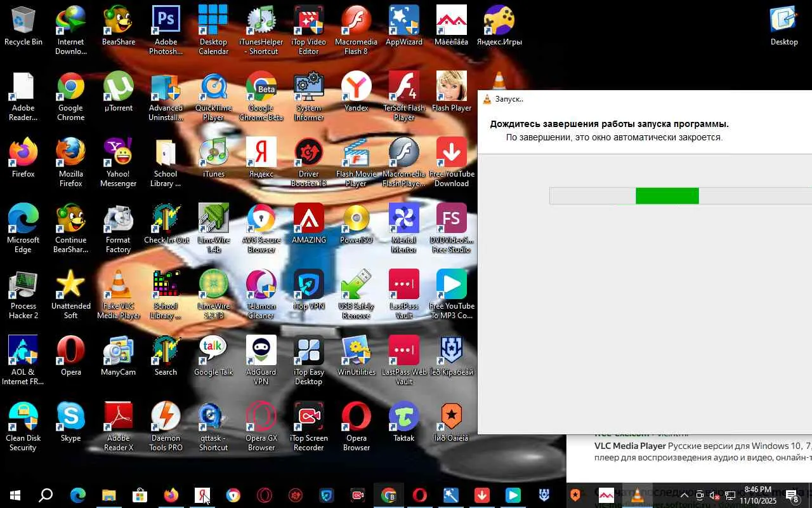Select TerSoft Flash Player icon
812x508 pixels.
pos(404,97)
